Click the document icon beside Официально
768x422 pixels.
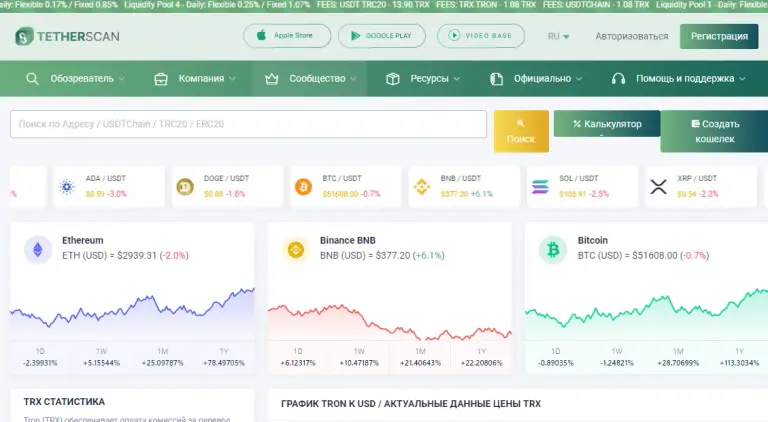coord(497,79)
